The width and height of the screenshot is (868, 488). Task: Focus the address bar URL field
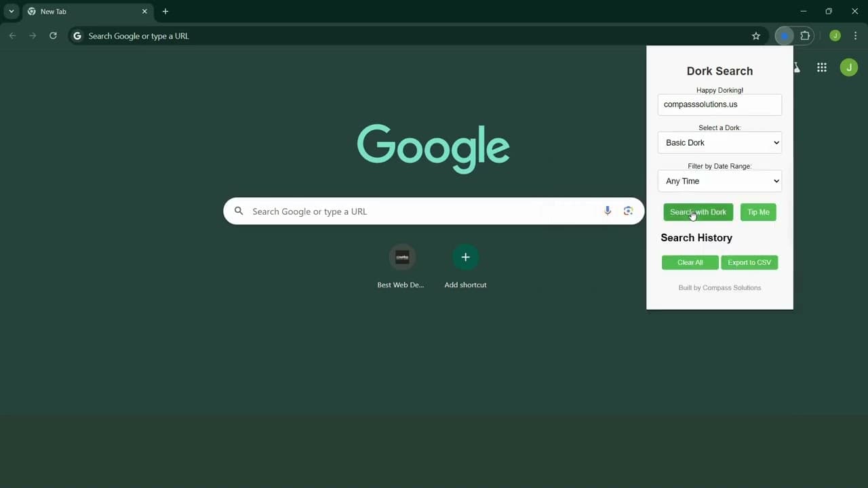[x=417, y=36]
